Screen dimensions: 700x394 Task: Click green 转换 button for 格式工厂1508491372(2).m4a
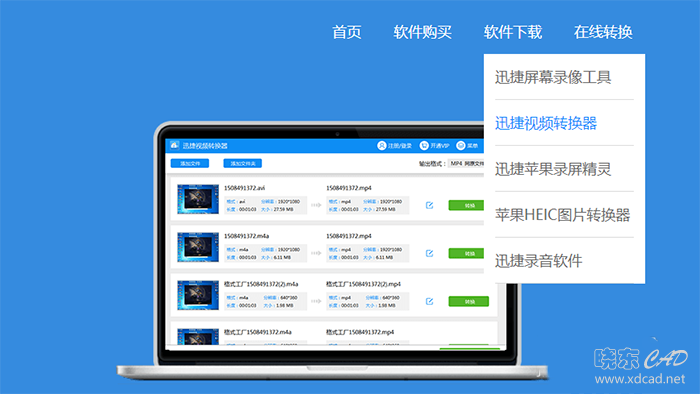click(469, 302)
